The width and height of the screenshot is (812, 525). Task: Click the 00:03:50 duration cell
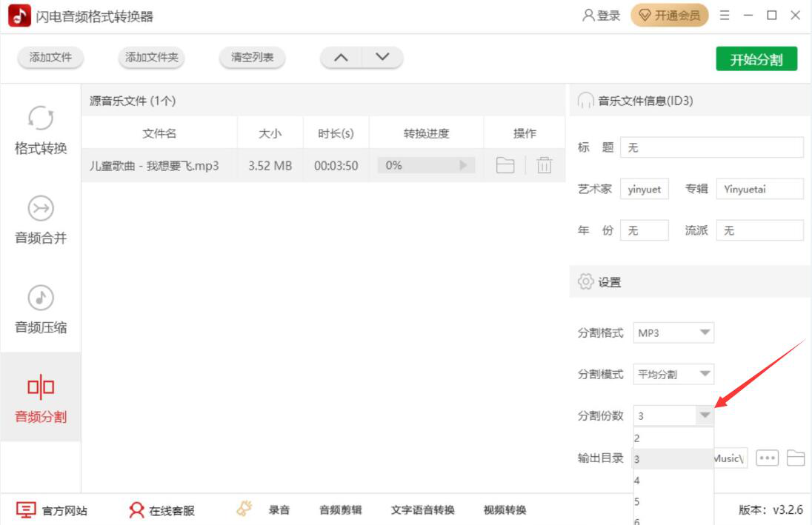(x=336, y=166)
